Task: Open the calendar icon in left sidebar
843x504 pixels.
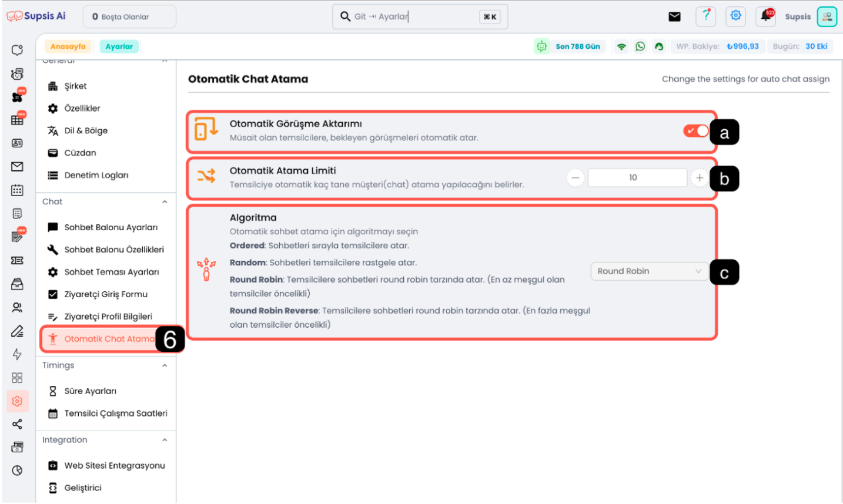Action: pos(17,190)
